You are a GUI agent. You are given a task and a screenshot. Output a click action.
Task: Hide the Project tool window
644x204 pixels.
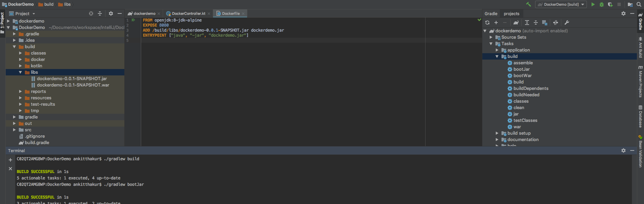coord(120,13)
